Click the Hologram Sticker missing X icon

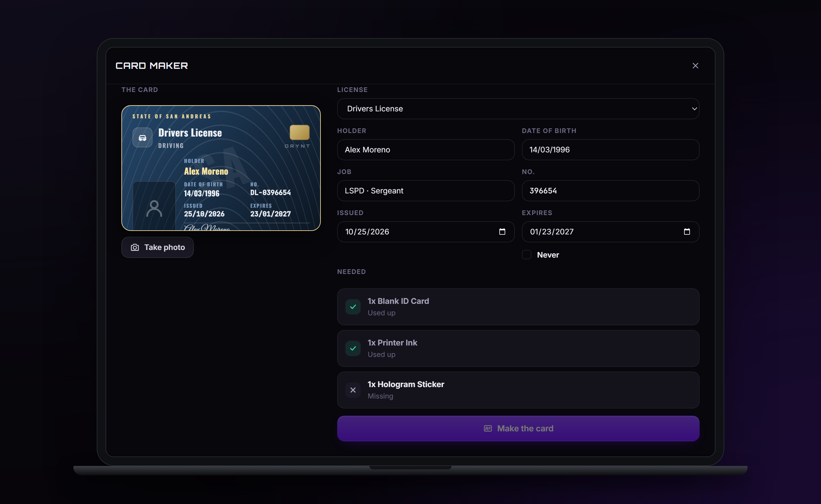click(x=353, y=390)
